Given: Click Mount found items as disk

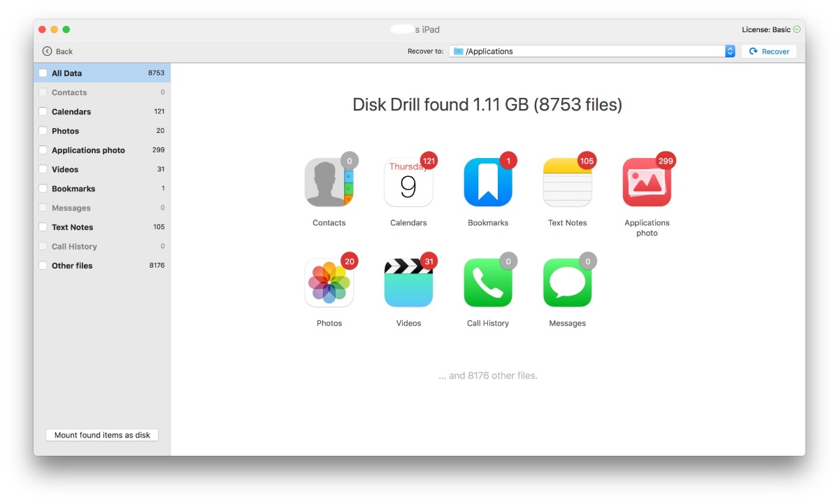Looking at the screenshot, I should [102, 435].
